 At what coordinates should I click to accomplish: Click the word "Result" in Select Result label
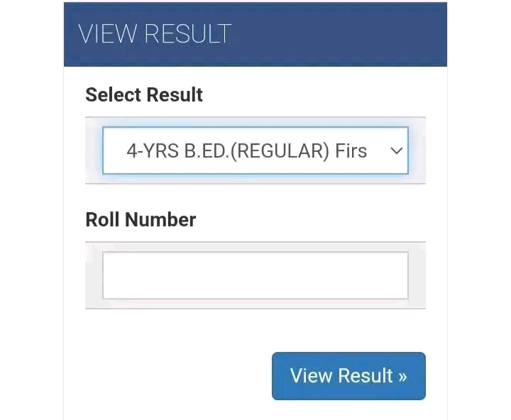point(175,95)
